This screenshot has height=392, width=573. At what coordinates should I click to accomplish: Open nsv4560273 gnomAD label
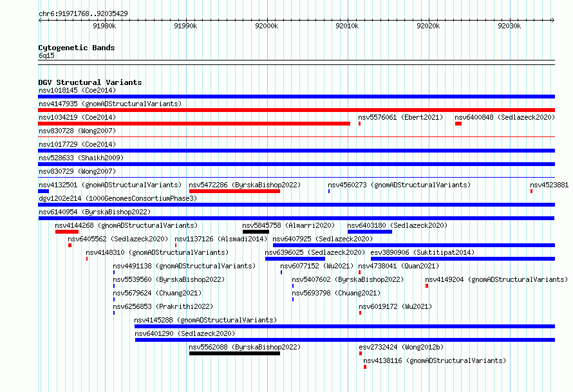point(399,185)
